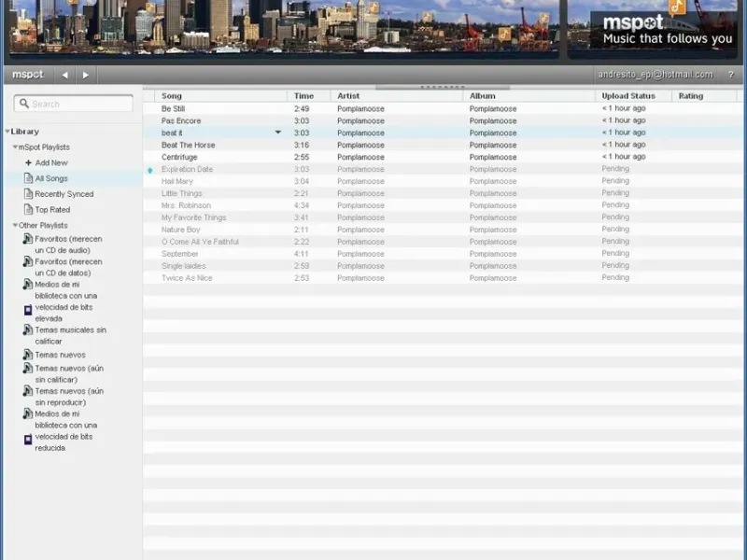This screenshot has height=560, width=747.
Task: Open help with the question mark icon
Action: (x=731, y=75)
